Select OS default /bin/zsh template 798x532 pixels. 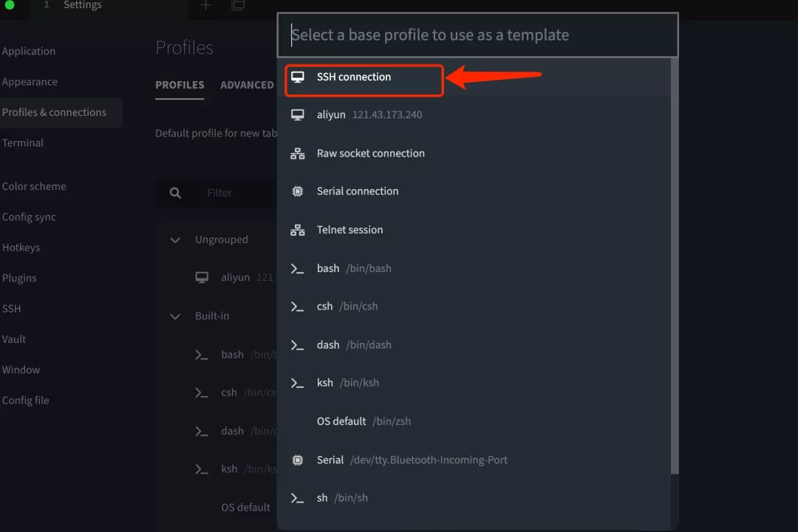pyautogui.click(x=474, y=421)
